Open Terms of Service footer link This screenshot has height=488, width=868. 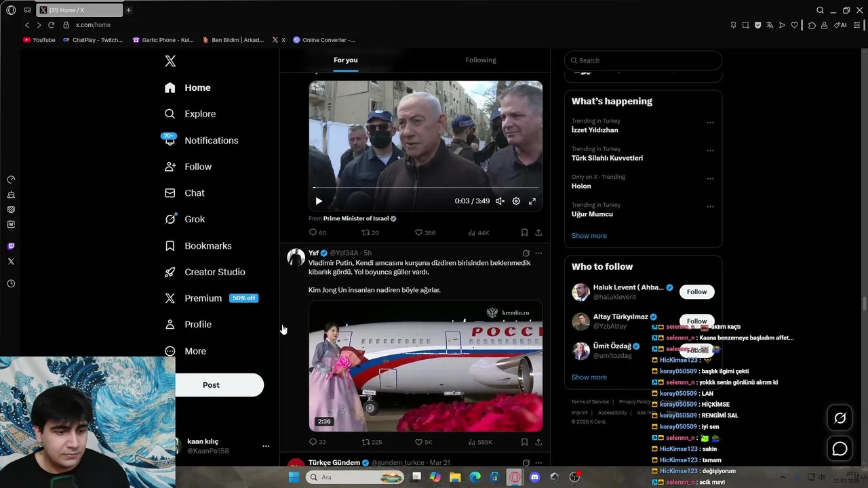590,402
